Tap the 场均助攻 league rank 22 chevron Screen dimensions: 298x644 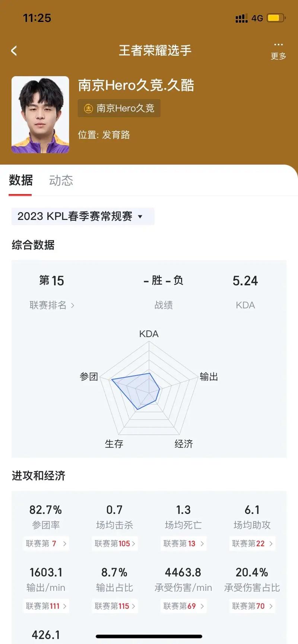[271, 544]
